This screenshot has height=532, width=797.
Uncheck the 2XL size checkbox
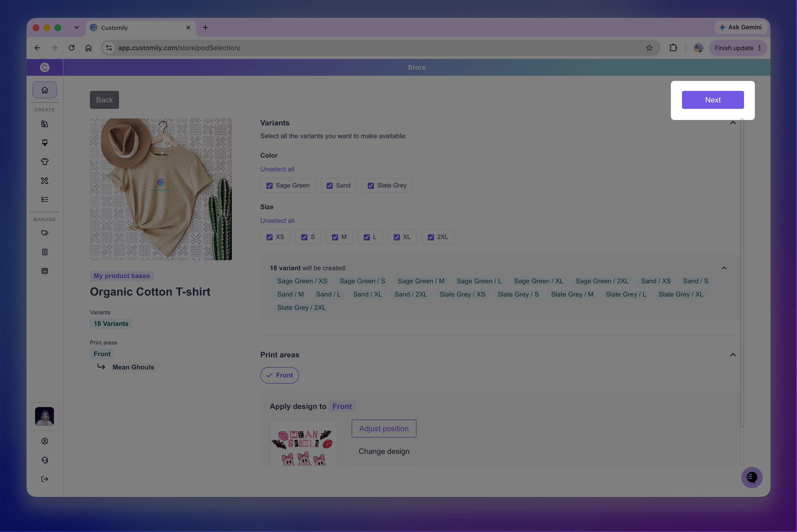point(430,237)
